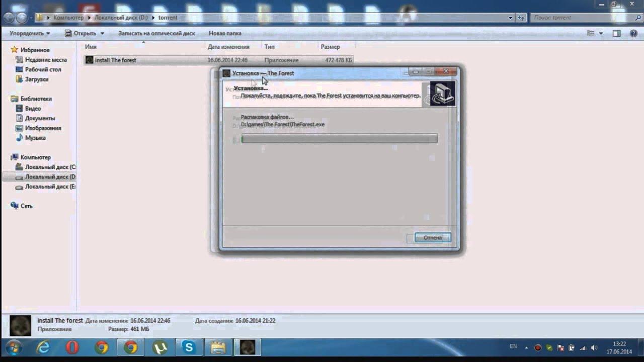This screenshot has height=362, width=644.
Task: Click the install The forest file icon
Action: 89,60
